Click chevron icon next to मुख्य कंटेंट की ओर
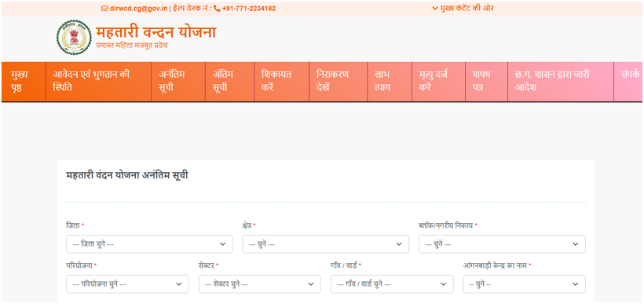This screenshot has width=644, height=304. coord(435,8)
